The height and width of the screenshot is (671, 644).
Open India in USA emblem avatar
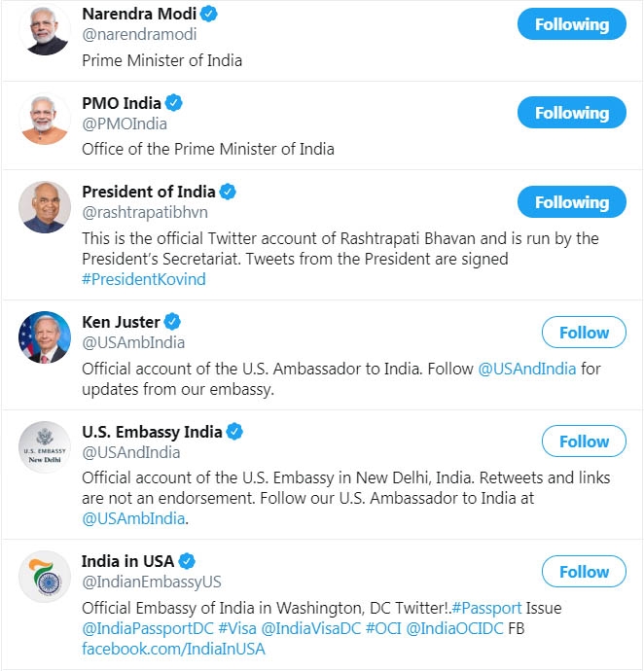tap(45, 577)
